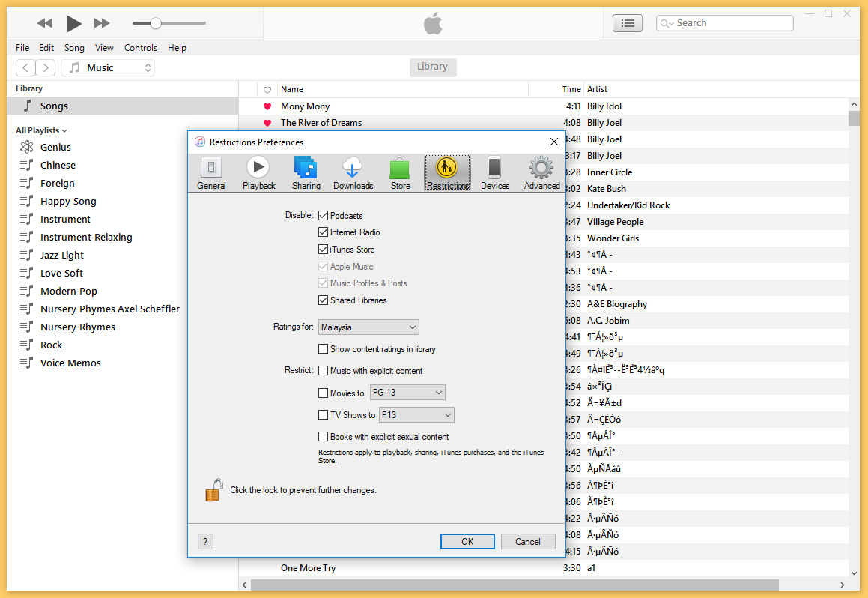Click the horizontal scrollbar thumb
The image size is (868, 598).
click(x=515, y=585)
